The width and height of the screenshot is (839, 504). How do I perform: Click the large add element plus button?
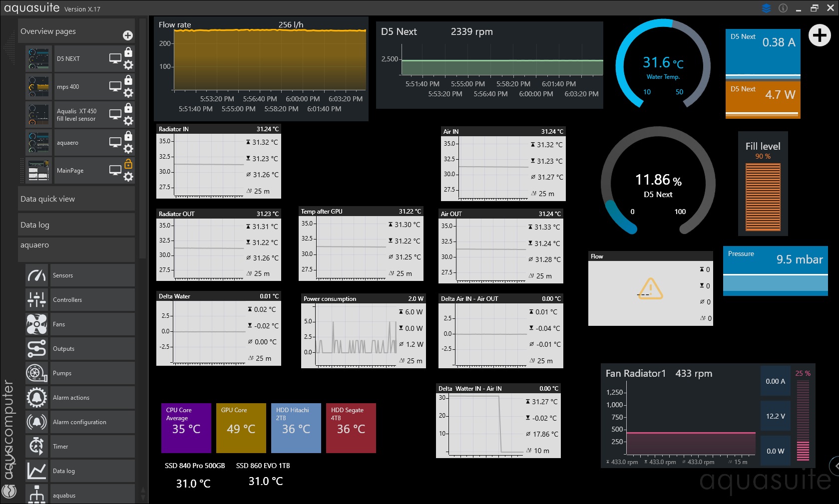[x=820, y=35]
